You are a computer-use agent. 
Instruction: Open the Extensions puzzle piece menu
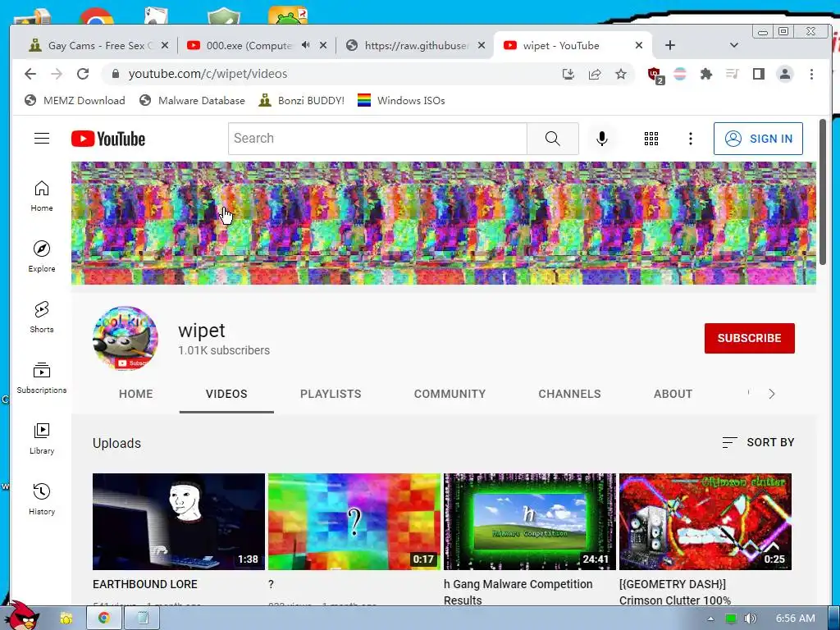706,74
